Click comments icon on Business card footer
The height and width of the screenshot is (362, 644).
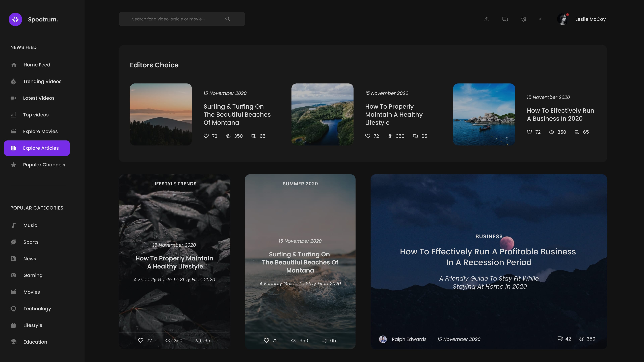click(560, 339)
